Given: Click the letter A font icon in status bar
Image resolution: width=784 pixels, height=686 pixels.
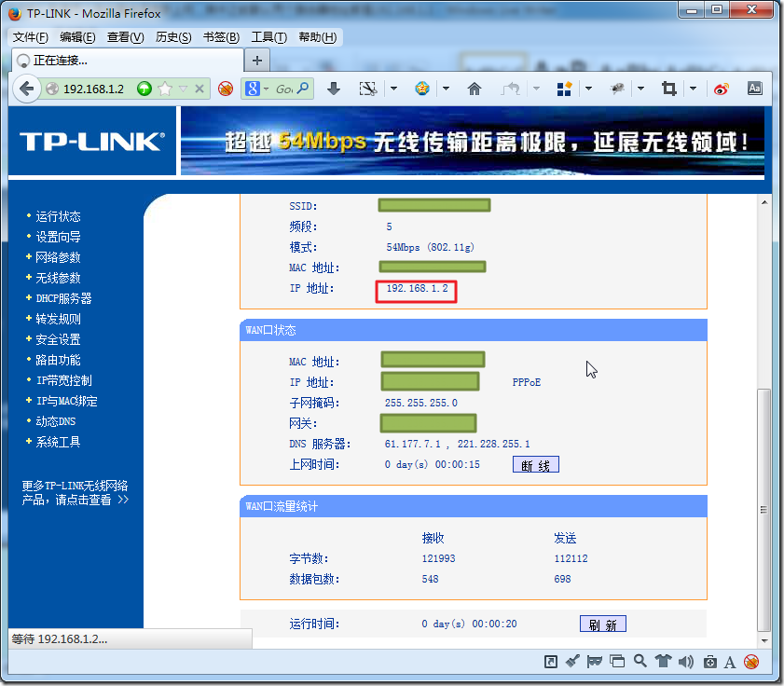Looking at the screenshot, I should pos(730,663).
